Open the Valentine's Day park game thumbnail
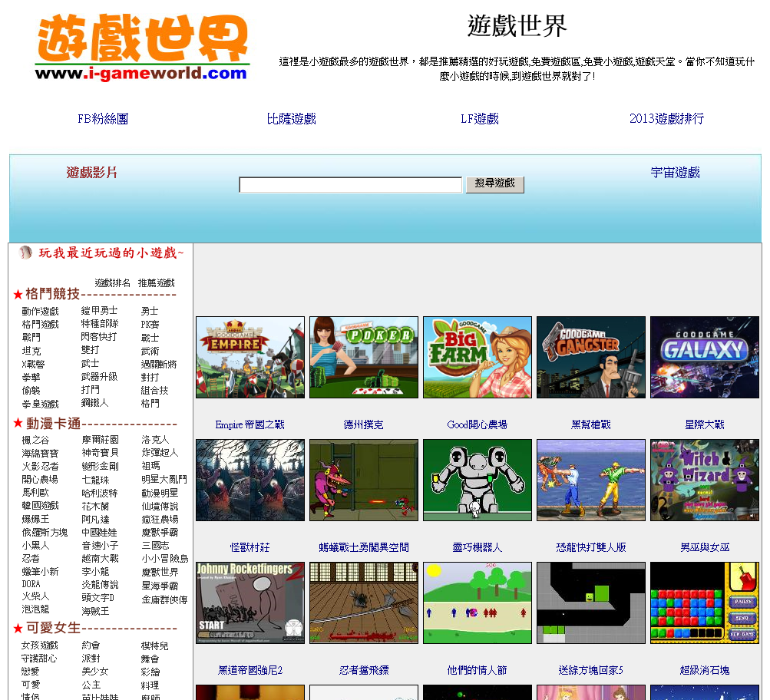The image size is (770, 700). 478,603
